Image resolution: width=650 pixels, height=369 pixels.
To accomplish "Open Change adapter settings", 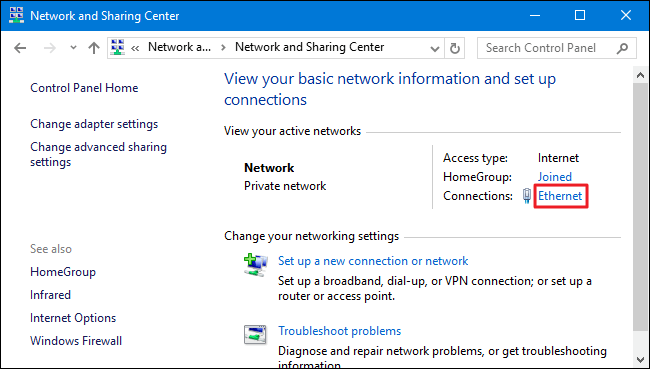I will tap(94, 124).
